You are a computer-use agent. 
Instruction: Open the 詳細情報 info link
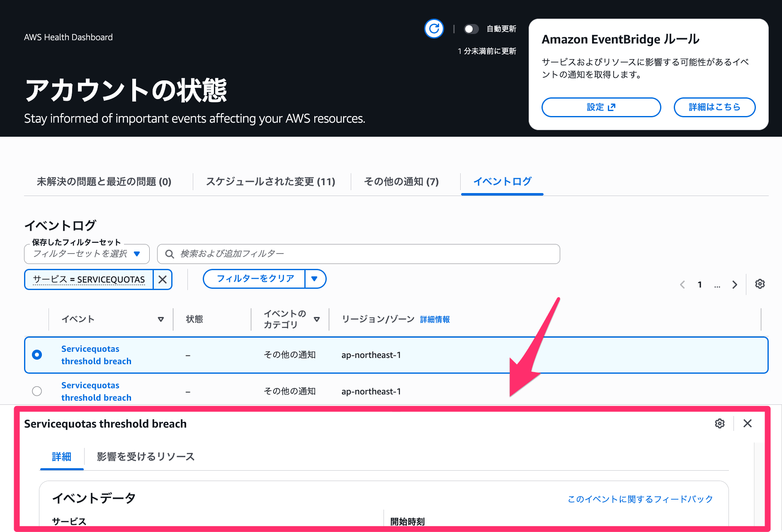click(435, 319)
